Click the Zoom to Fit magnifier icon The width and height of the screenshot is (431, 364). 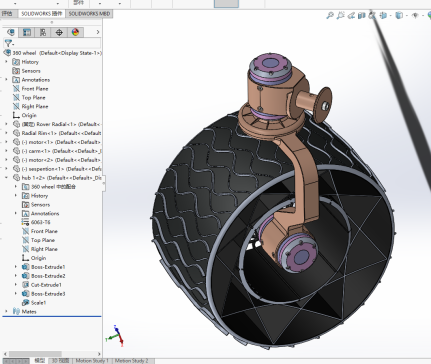point(330,15)
